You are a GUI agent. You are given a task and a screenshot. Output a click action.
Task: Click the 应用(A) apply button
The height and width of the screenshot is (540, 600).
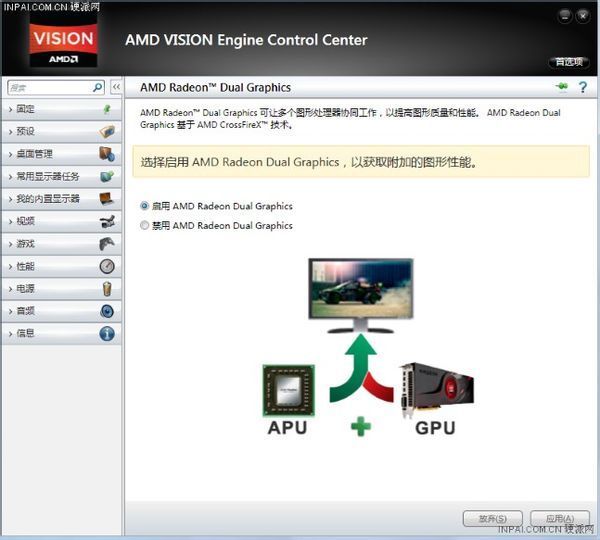tap(559, 519)
